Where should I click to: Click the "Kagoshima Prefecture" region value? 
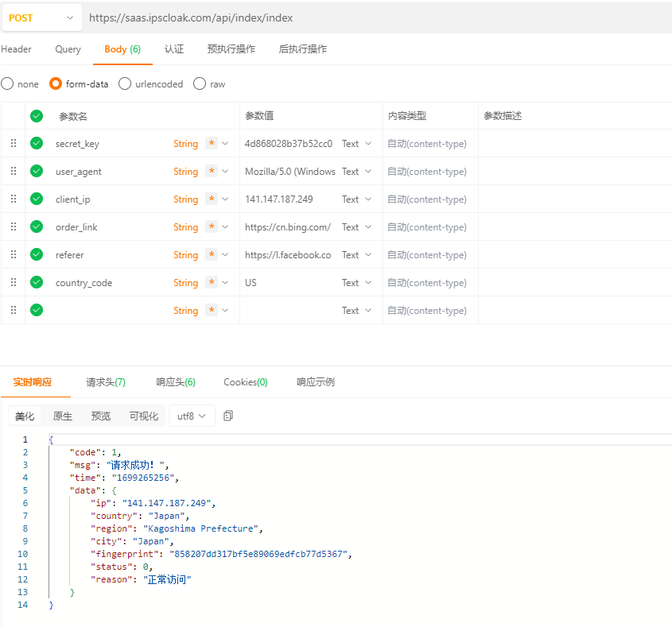point(200,528)
